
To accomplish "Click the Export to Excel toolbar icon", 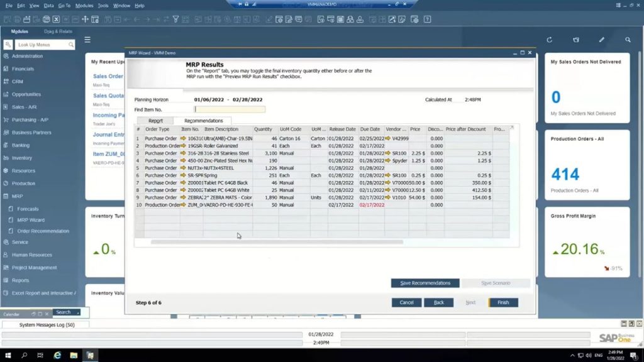I will (56, 19).
